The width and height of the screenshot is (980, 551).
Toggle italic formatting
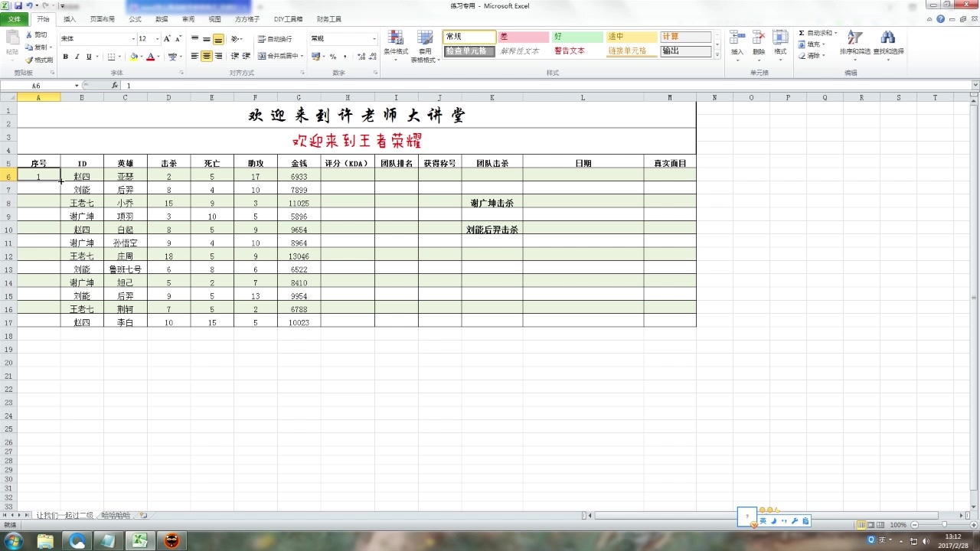(x=77, y=57)
